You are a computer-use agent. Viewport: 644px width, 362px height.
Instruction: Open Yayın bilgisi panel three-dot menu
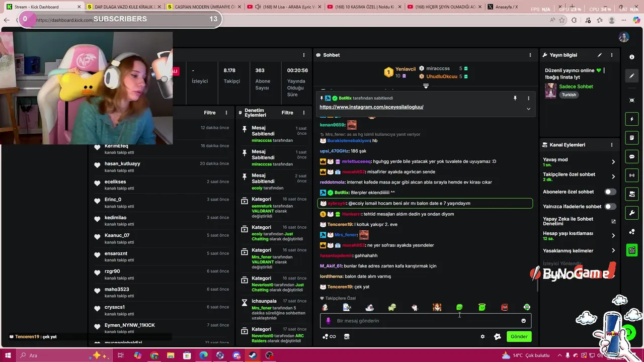click(x=612, y=55)
